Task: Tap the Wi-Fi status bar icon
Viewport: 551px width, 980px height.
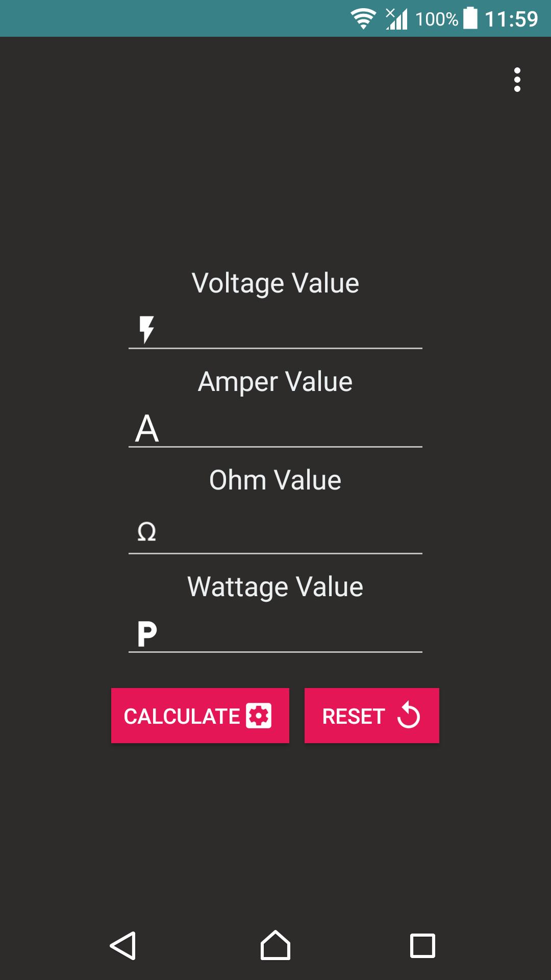Action: click(x=363, y=19)
